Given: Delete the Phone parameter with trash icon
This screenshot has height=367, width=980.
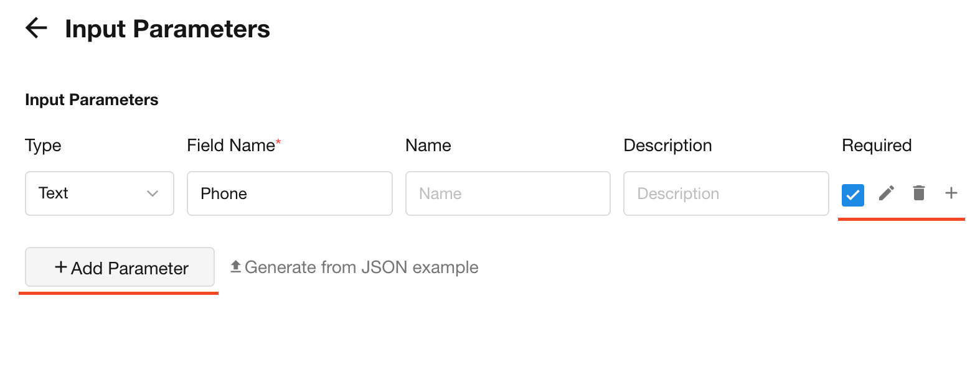Looking at the screenshot, I should coord(918,193).
